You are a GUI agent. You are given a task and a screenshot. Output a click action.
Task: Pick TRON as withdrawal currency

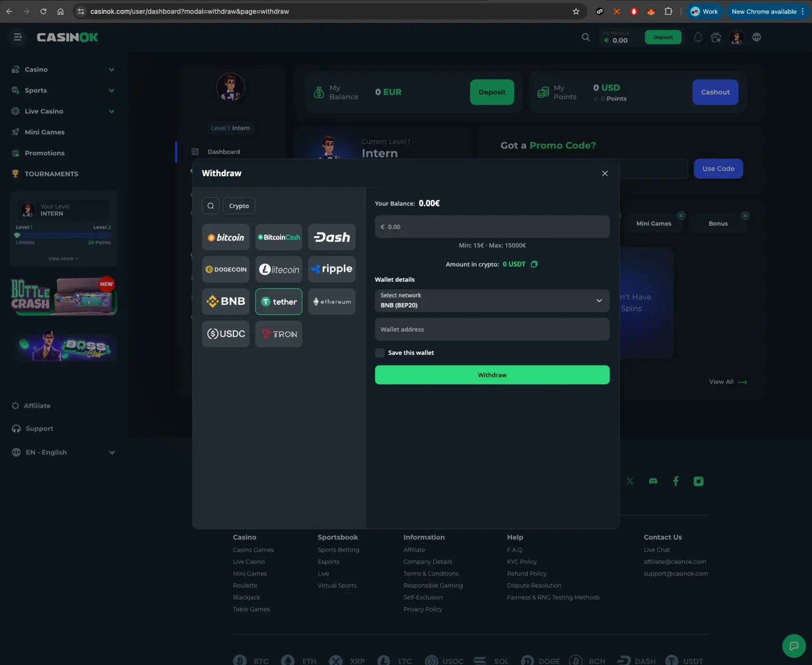(x=279, y=334)
